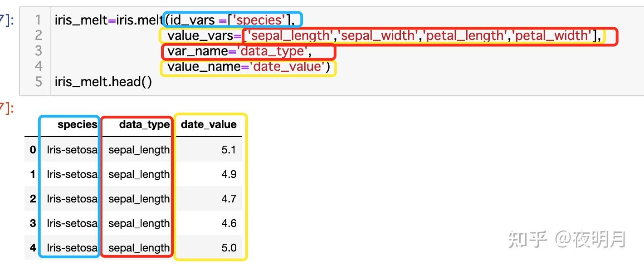This screenshot has width=644, height=266.
Task: Click row index 4 in the output table
Action: 33,248
